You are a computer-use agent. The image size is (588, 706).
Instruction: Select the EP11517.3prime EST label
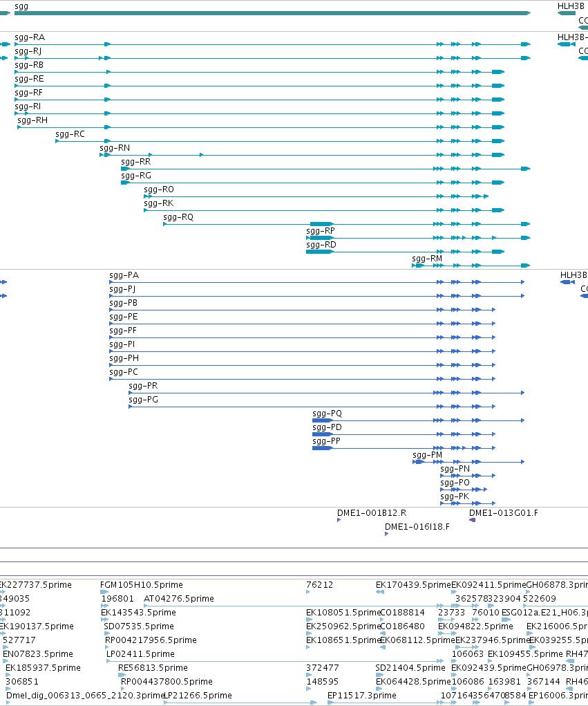[x=362, y=696]
